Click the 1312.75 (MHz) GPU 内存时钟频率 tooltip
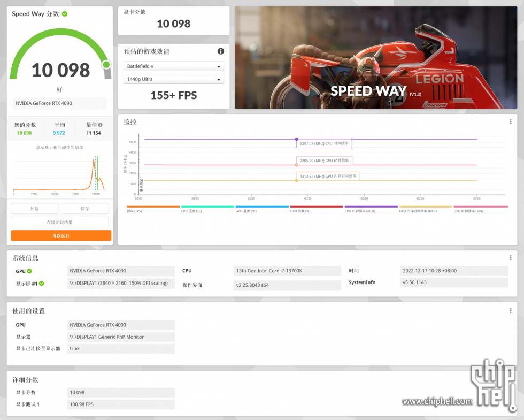Screen dimensions: 524x420 click(328, 176)
